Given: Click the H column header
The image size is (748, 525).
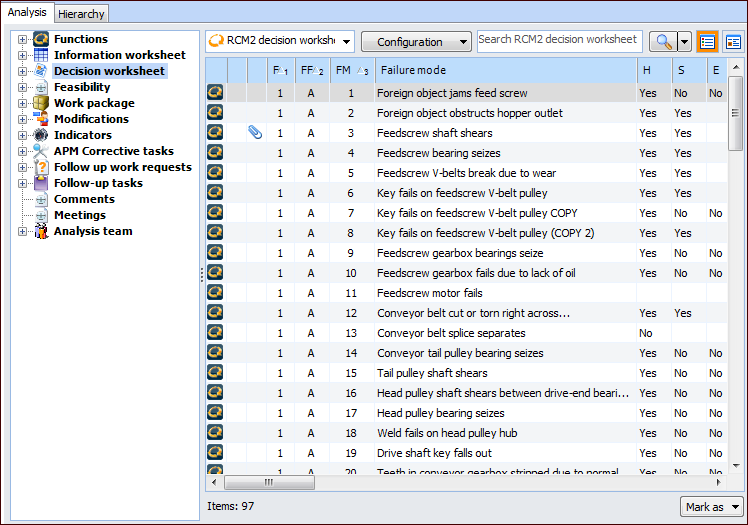Looking at the screenshot, I should pyautogui.click(x=654, y=70).
